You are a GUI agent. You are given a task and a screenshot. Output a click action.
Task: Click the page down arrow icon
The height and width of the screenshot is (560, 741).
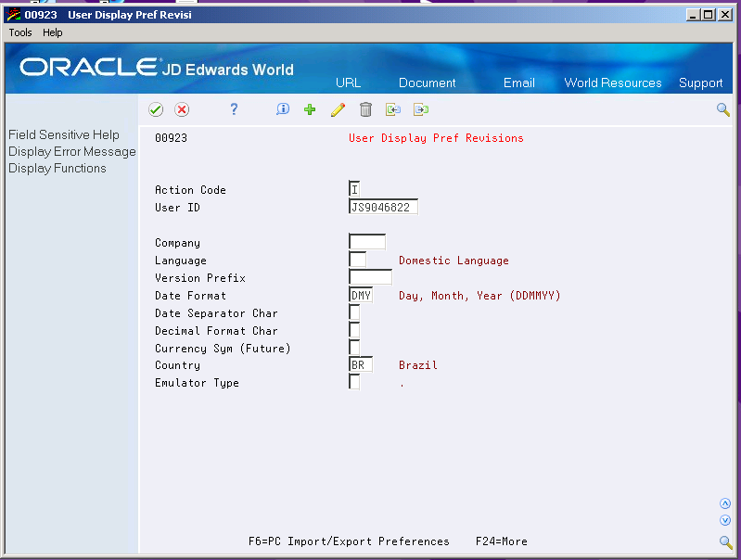coord(725,520)
